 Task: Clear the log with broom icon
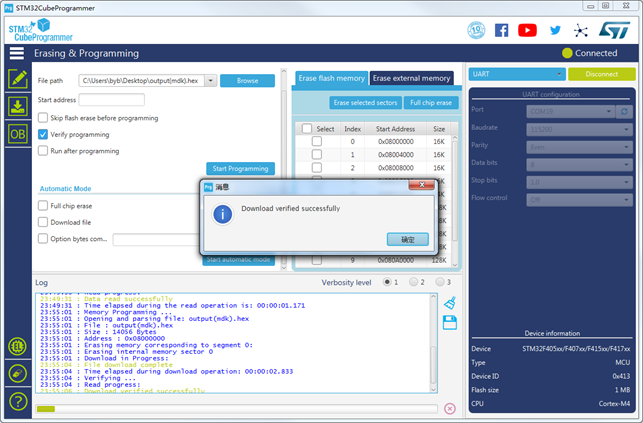point(450,304)
